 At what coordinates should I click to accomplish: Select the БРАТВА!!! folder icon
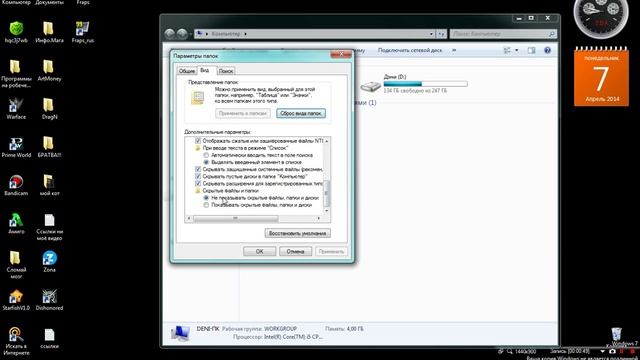(49, 143)
